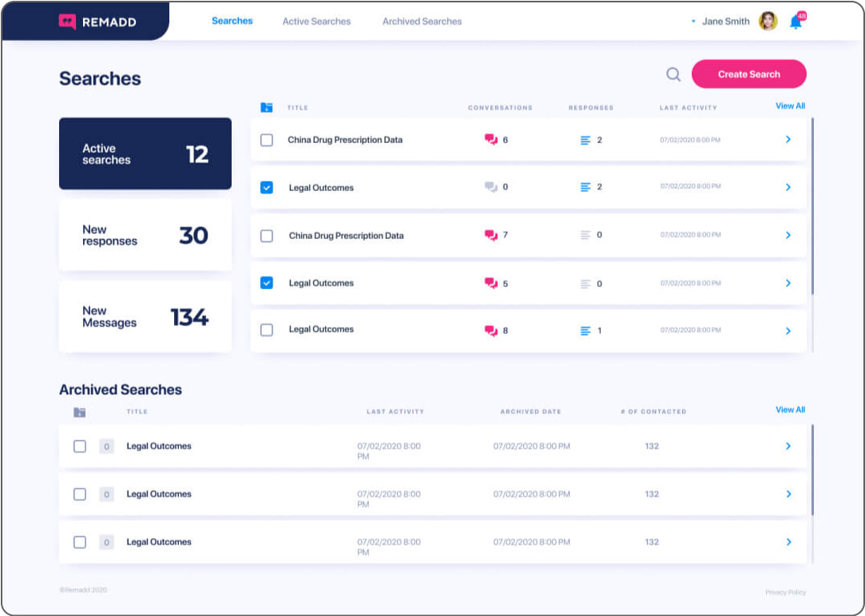Open notifications bell with 48 badge
The image size is (865, 616).
coord(796,22)
